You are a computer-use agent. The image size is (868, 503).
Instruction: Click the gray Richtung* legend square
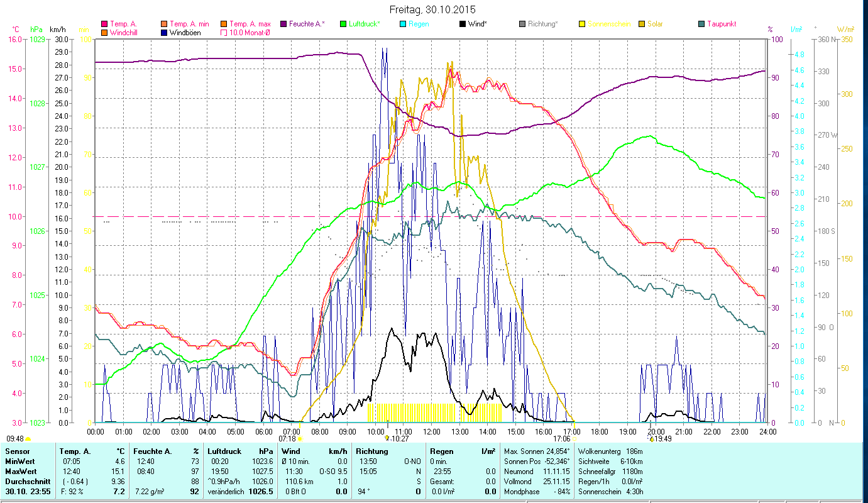point(522,25)
